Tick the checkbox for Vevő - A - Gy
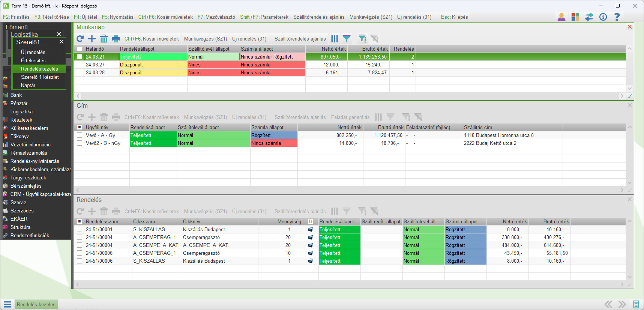644x310 pixels. [80, 135]
